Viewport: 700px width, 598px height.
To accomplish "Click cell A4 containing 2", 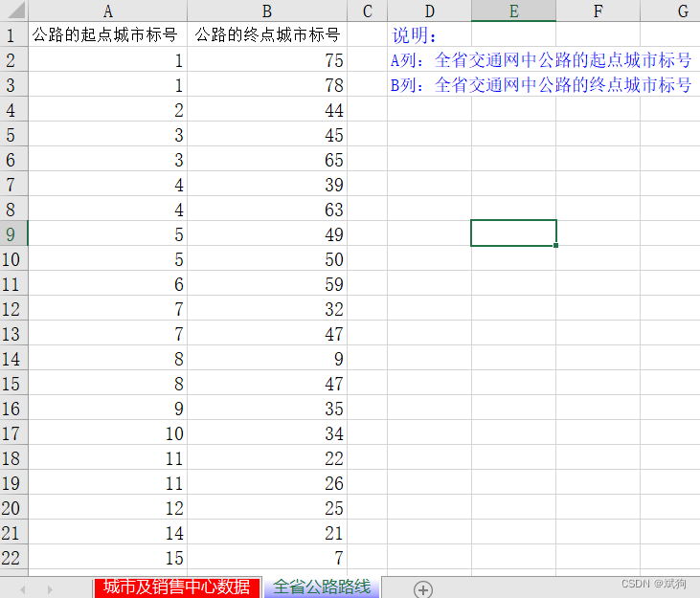I will (x=107, y=109).
